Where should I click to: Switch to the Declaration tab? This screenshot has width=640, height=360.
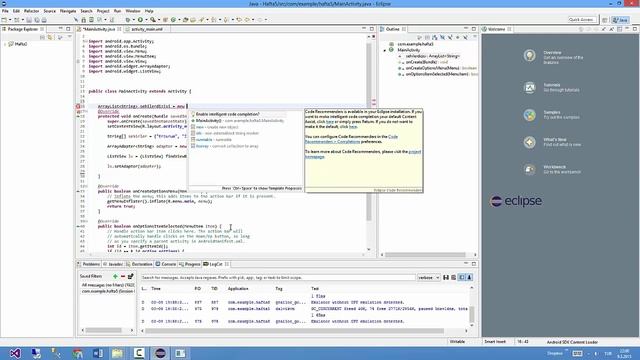139,264
